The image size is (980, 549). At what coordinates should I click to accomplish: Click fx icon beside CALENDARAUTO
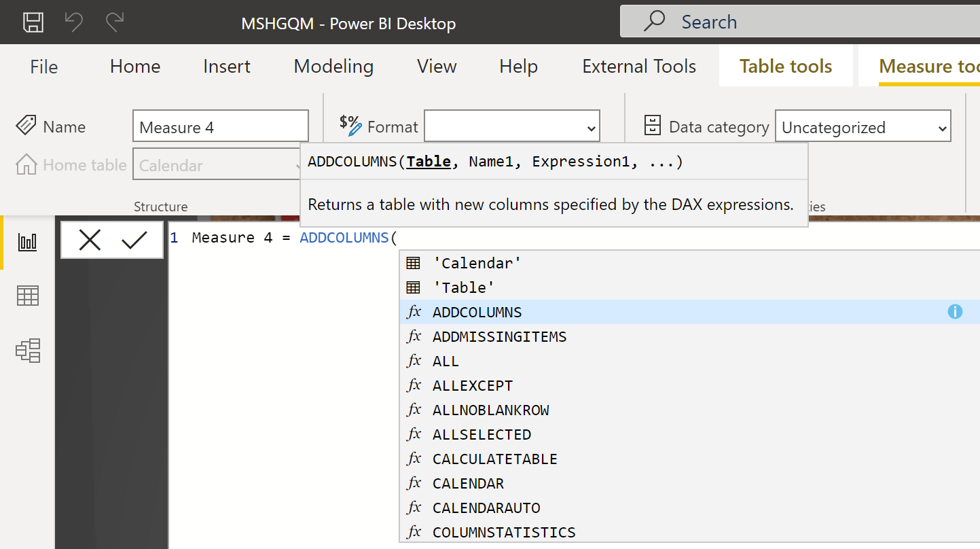point(414,508)
